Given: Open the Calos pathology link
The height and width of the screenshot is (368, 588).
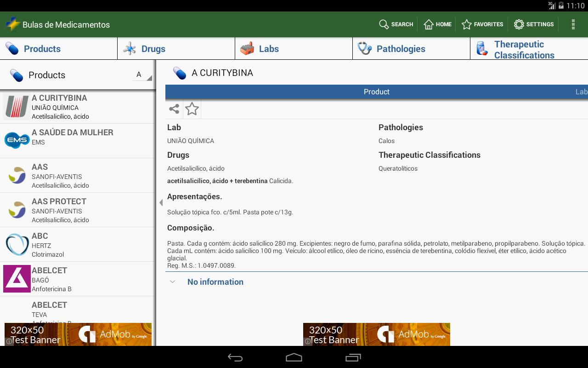Looking at the screenshot, I should pyautogui.click(x=386, y=141).
